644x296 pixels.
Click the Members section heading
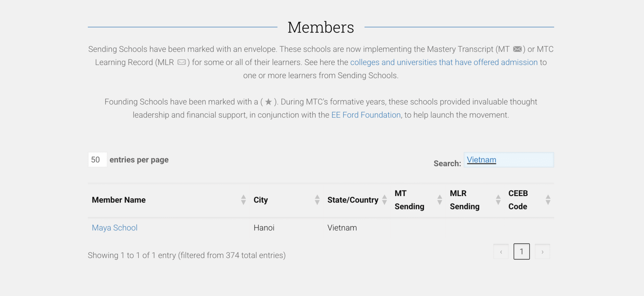[321, 27]
